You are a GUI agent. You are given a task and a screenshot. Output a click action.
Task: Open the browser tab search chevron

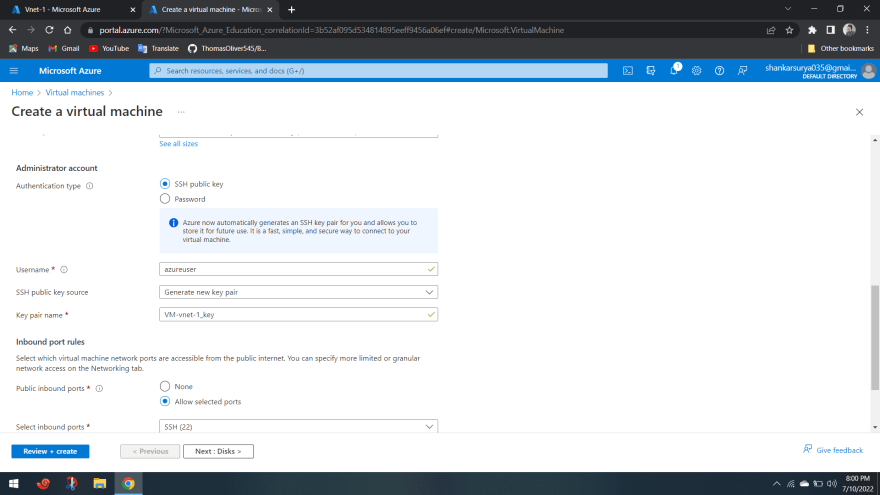(x=788, y=9)
